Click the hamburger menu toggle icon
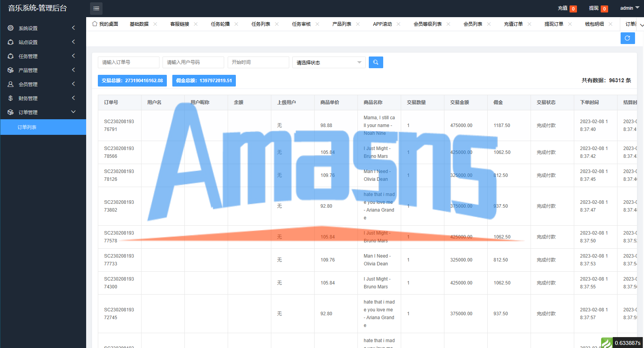The image size is (644, 348). [x=96, y=8]
